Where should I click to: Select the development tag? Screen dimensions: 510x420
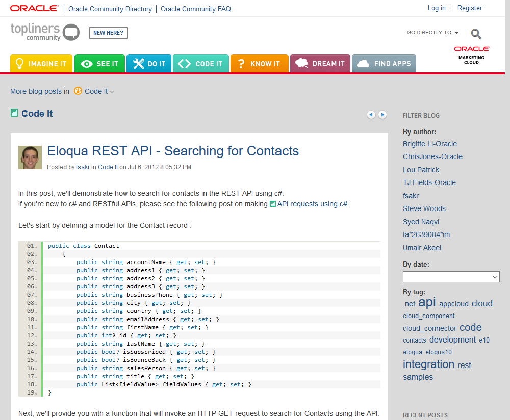[x=452, y=340]
